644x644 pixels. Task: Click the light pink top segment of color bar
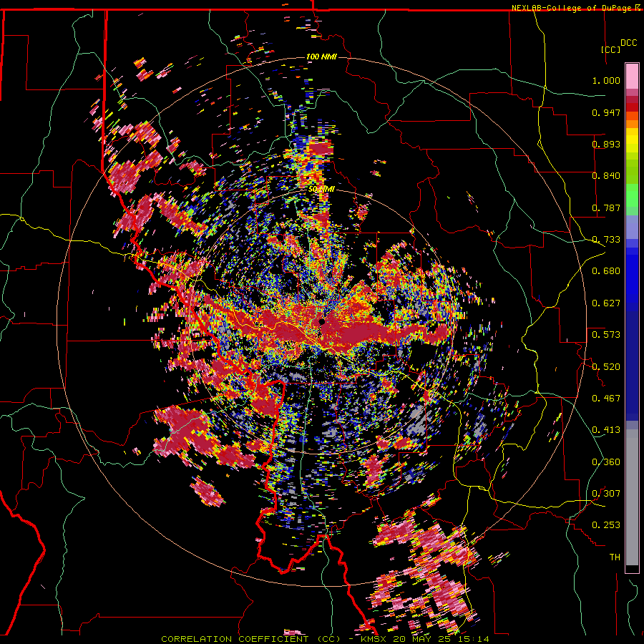click(632, 76)
